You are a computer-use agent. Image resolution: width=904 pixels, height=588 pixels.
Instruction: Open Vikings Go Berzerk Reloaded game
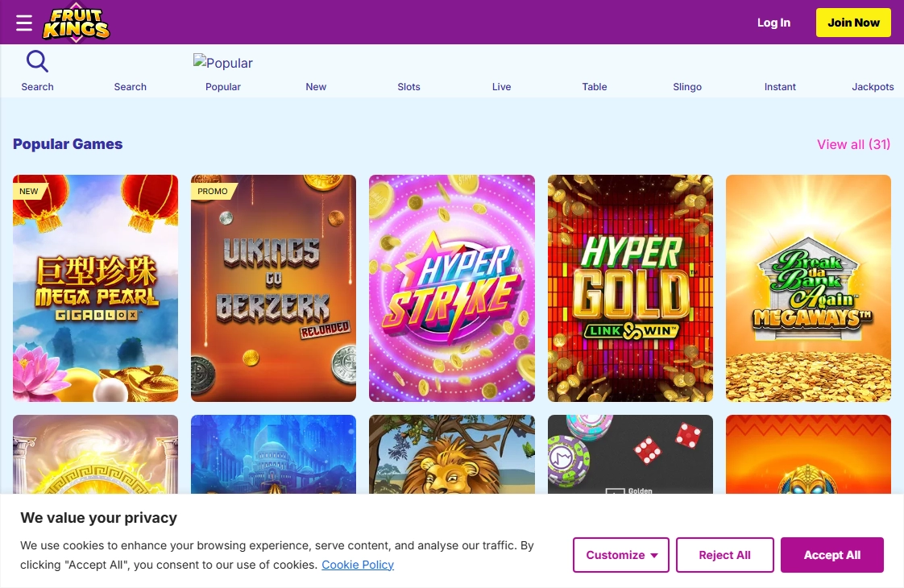pos(273,288)
